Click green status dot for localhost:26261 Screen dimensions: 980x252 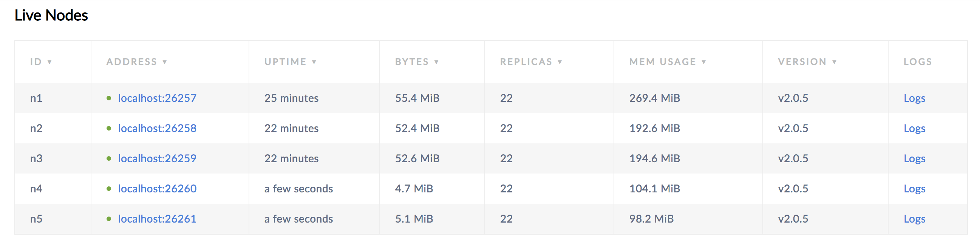(x=109, y=219)
